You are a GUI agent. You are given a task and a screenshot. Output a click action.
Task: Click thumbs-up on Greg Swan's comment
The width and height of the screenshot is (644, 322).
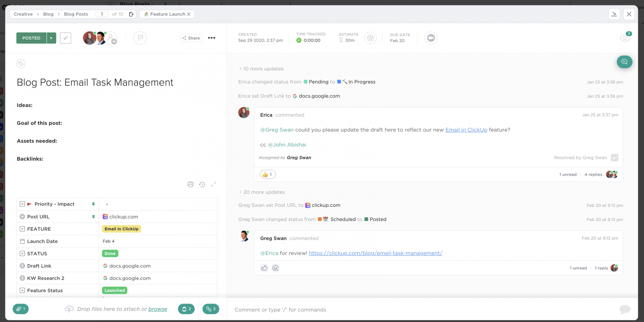pyautogui.click(x=264, y=268)
